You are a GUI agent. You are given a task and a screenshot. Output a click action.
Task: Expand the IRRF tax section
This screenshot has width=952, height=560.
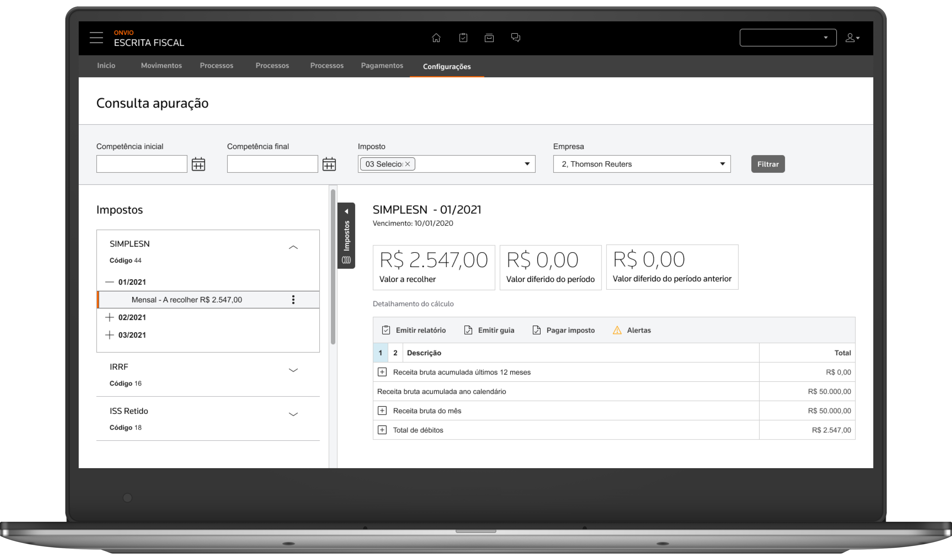[293, 370]
